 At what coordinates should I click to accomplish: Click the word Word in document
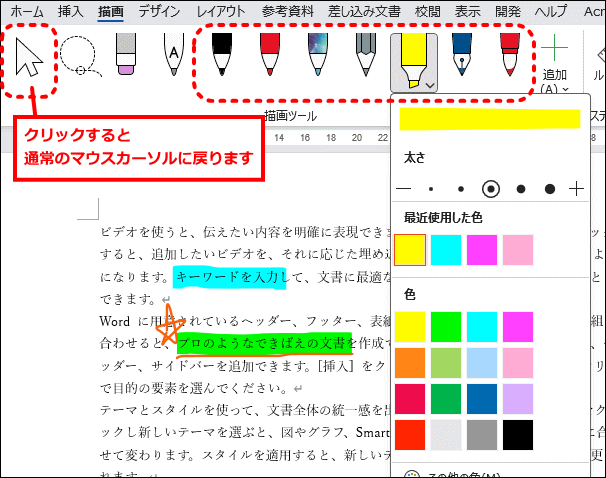[x=114, y=321]
